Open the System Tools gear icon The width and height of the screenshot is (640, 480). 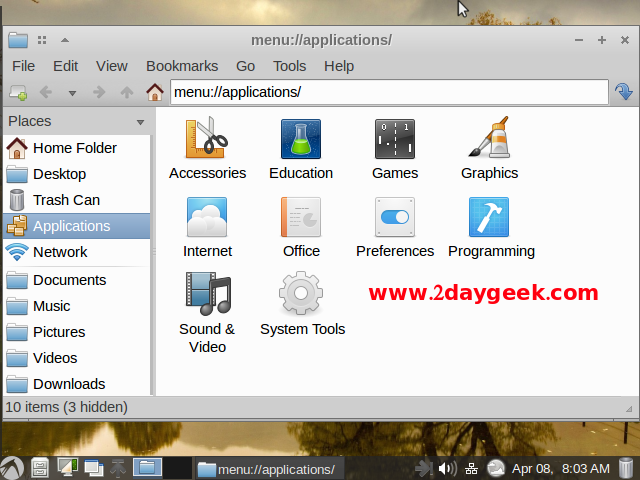pyautogui.click(x=301, y=294)
